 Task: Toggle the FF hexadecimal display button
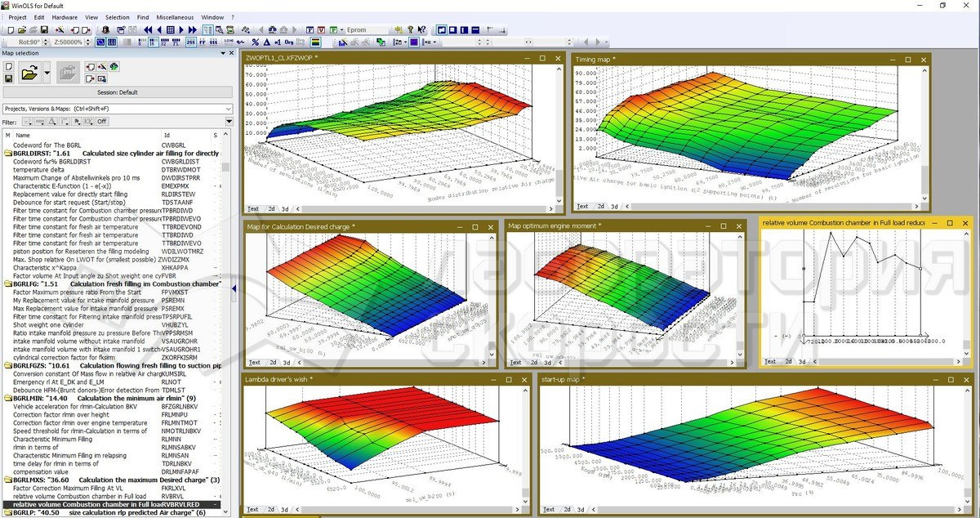click(x=202, y=40)
